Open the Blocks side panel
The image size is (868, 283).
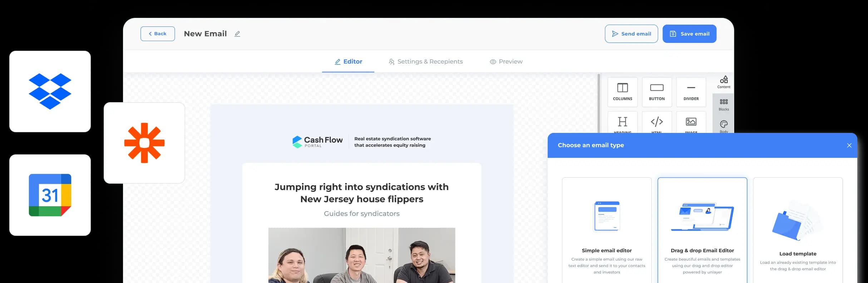click(x=724, y=105)
